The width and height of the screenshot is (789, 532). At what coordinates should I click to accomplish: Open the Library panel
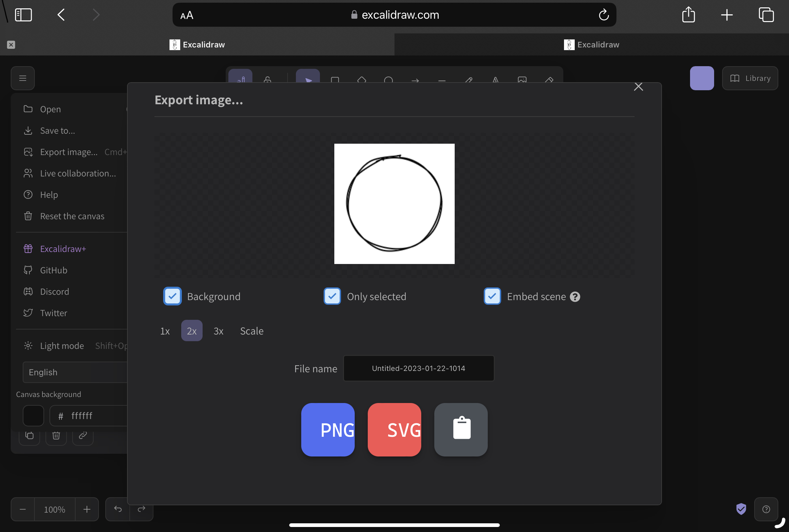750,79
